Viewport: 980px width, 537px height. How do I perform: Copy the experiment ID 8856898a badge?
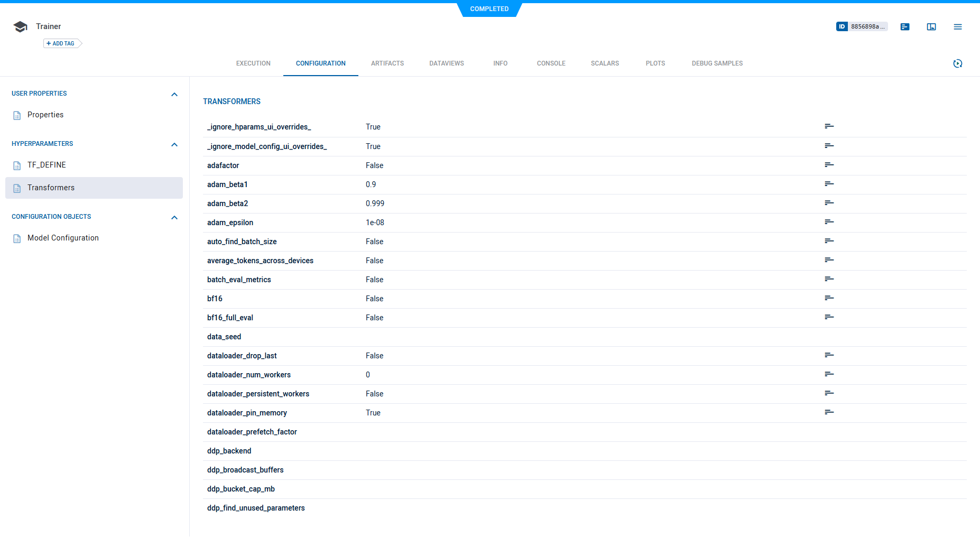(862, 26)
